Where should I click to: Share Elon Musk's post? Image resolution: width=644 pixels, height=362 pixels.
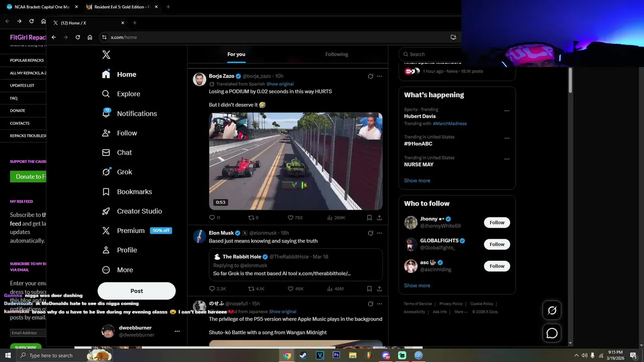click(x=379, y=289)
